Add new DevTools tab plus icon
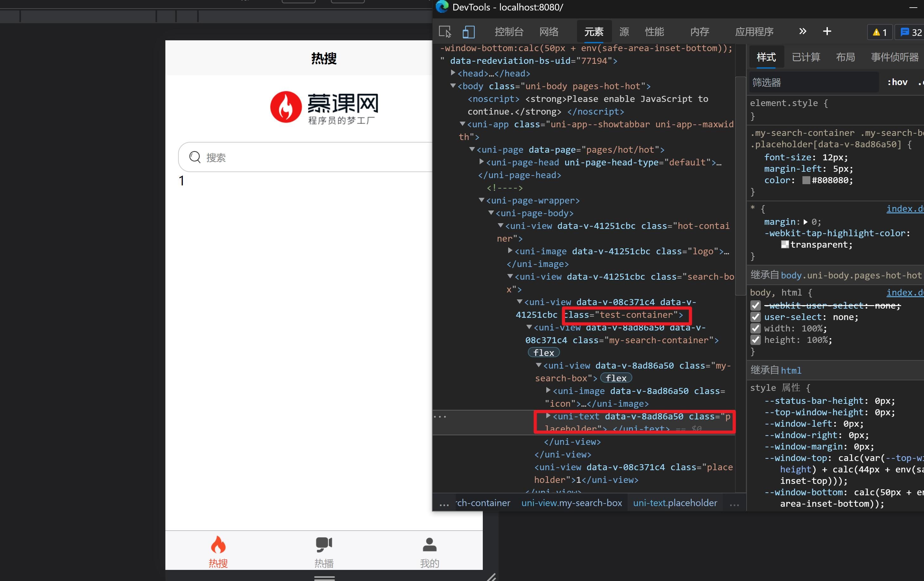Screen dimensions: 924x581 coord(827,31)
